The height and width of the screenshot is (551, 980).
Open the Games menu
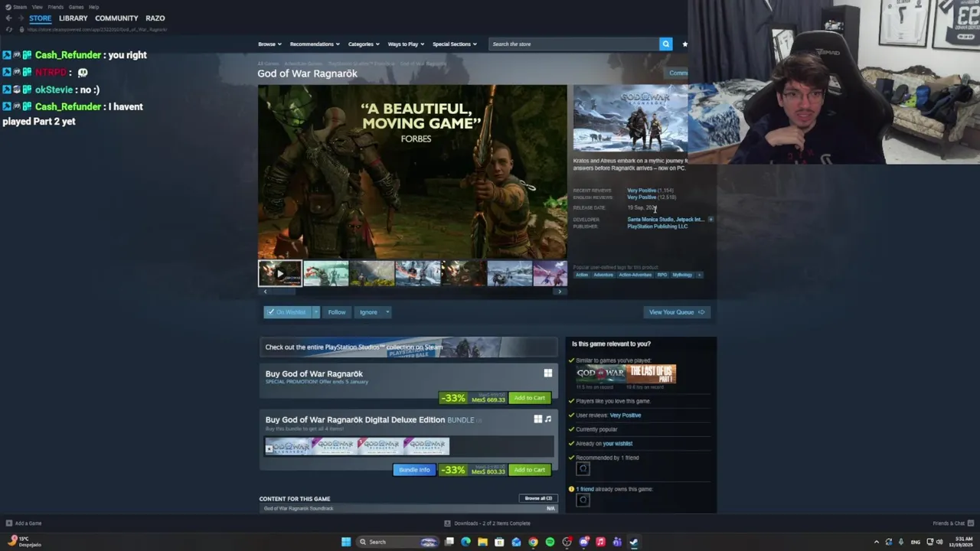(76, 7)
